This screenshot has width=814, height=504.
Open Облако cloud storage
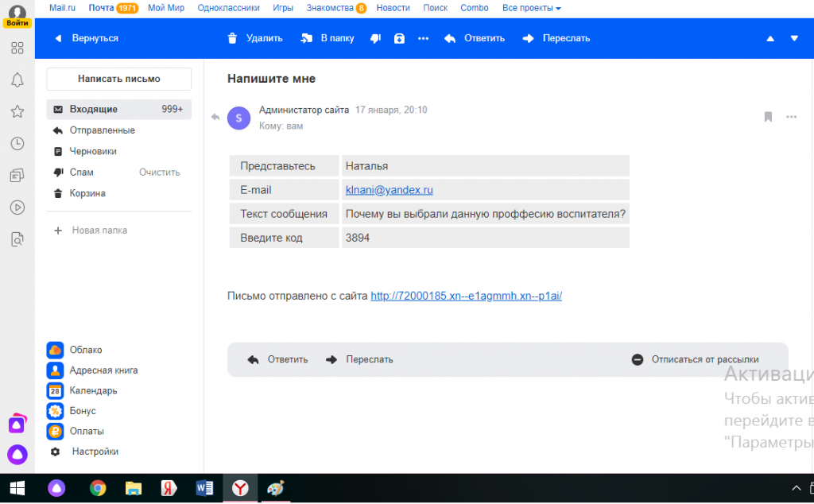pos(85,350)
